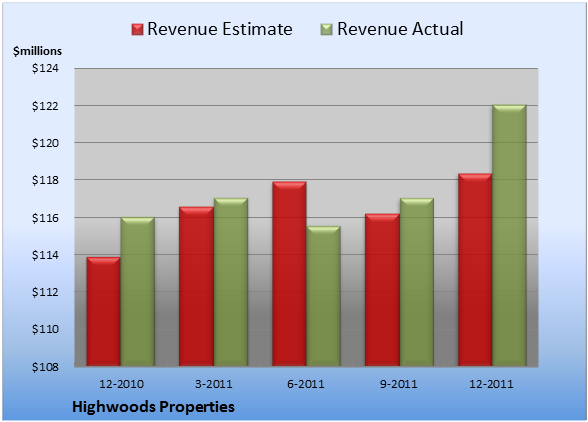Click the green Revenue Actual legend swatch
588x422 pixels.
327,30
